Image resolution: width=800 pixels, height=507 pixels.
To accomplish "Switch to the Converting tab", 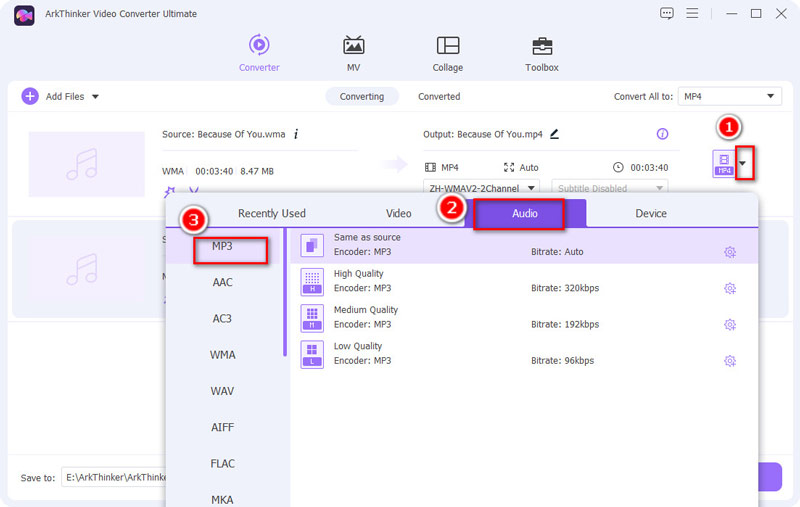I will click(362, 96).
